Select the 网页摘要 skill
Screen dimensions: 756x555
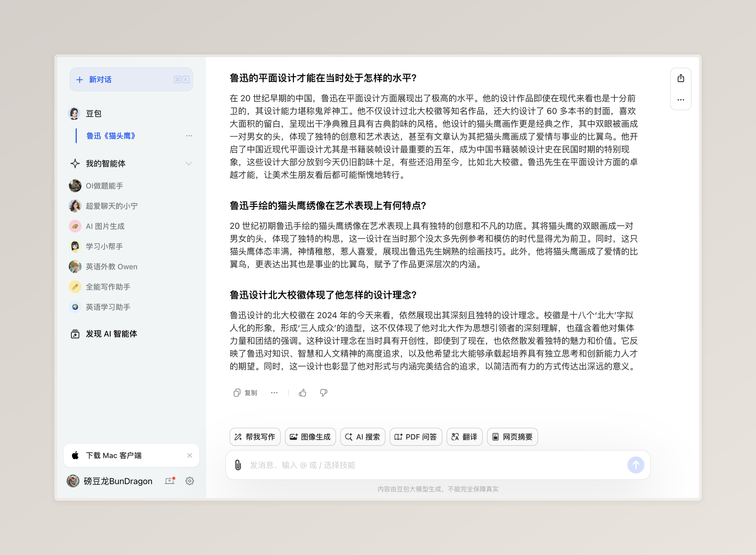(x=512, y=437)
